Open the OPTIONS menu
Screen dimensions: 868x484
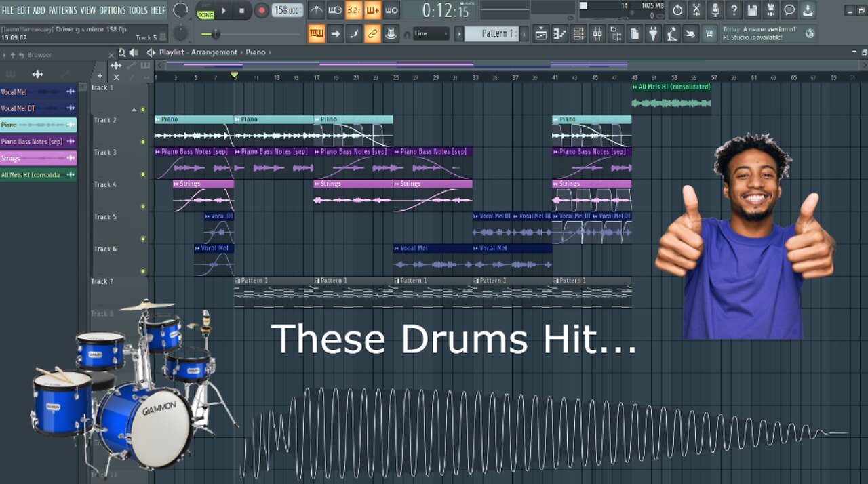(113, 10)
